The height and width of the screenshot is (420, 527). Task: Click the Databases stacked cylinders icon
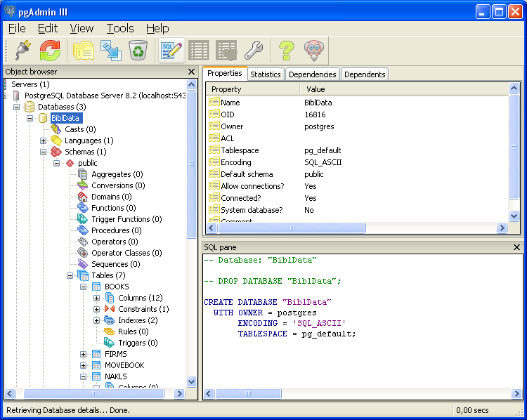(30, 107)
